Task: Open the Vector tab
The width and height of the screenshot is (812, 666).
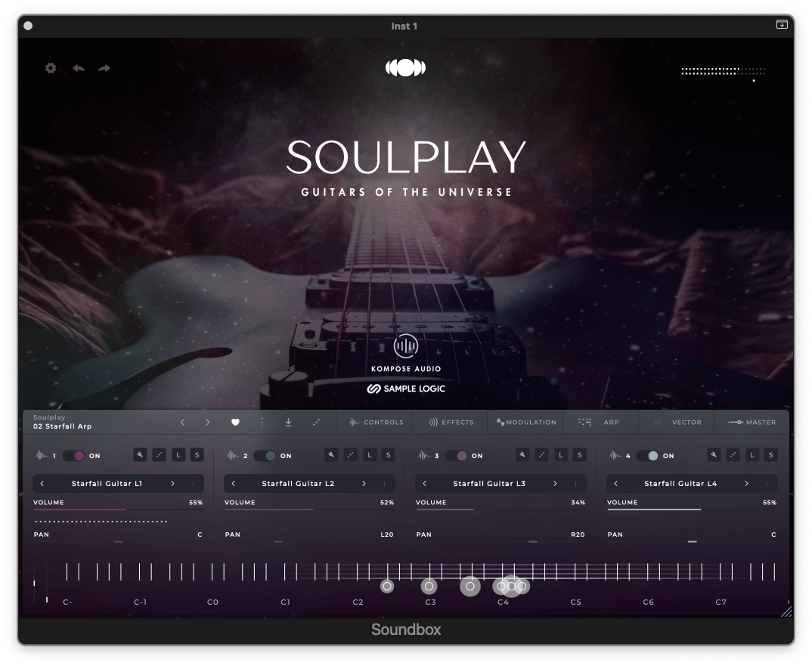Action: (677, 422)
